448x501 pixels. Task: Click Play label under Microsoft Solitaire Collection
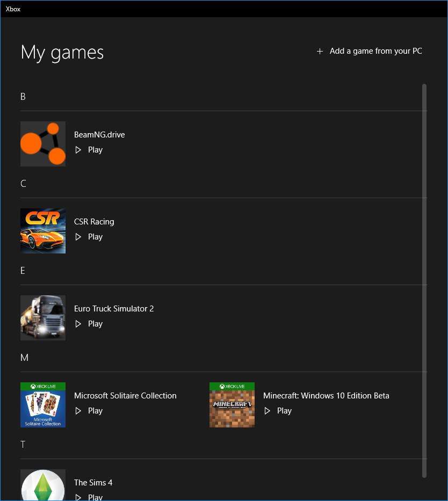[x=95, y=411]
